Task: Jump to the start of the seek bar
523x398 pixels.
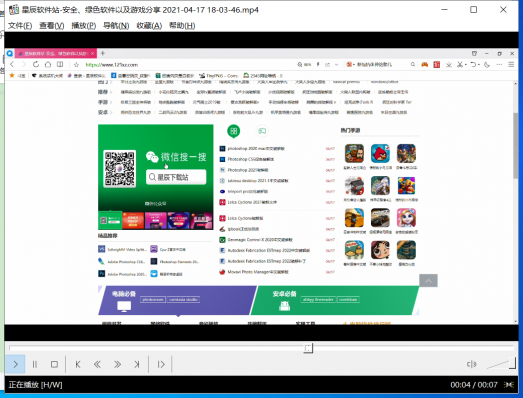Action: (x=11, y=348)
